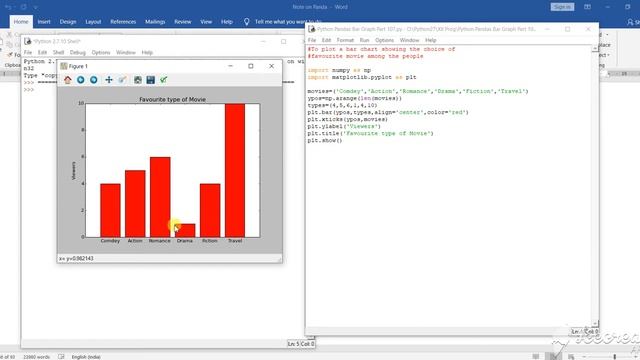
Task: Click the Tell me lightbulb icon
Action: coord(247,22)
